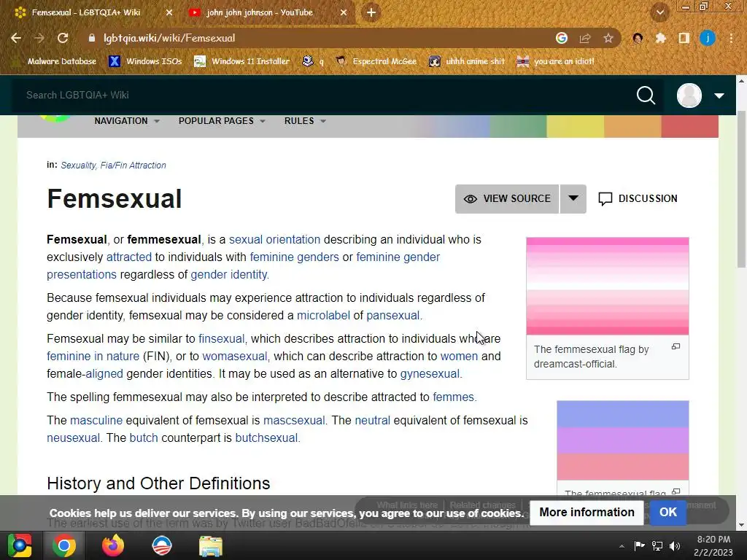Open Windows 11 Installer bookmark
The image size is (747, 560).
242,61
